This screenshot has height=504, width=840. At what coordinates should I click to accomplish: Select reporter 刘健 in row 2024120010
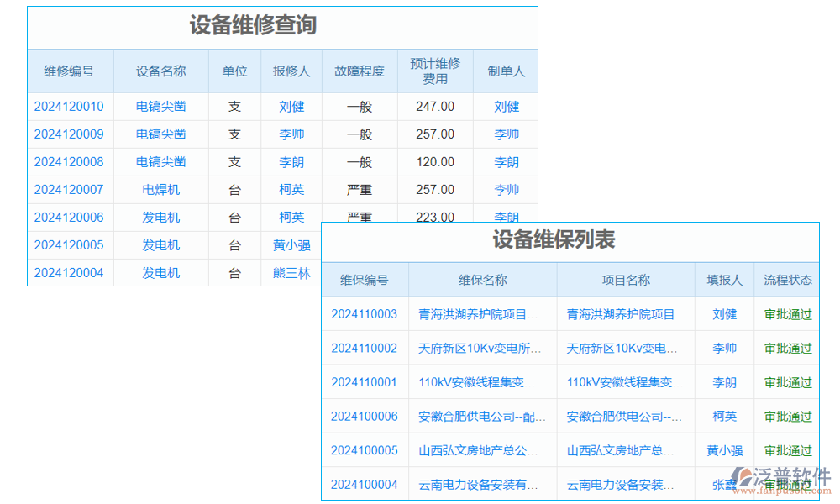[x=291, y=106]
